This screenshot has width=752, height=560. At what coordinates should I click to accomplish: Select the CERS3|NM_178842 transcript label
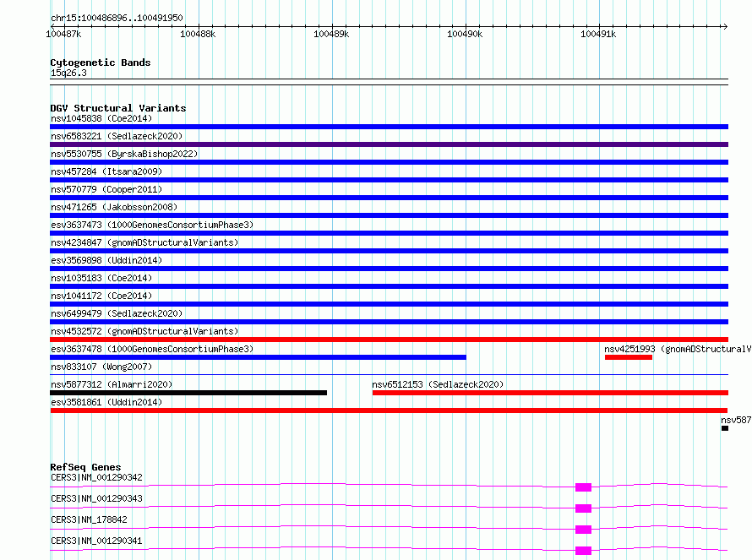(x=89, y=519)
